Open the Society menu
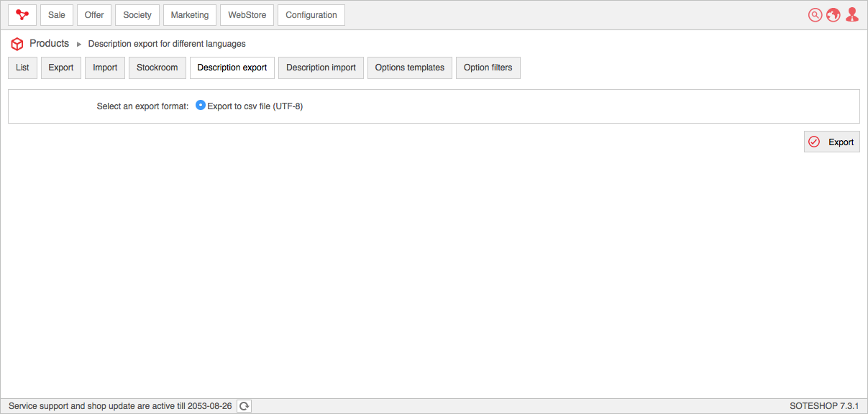This screenshot has height=414, width=868. click(x=137, y=15)
